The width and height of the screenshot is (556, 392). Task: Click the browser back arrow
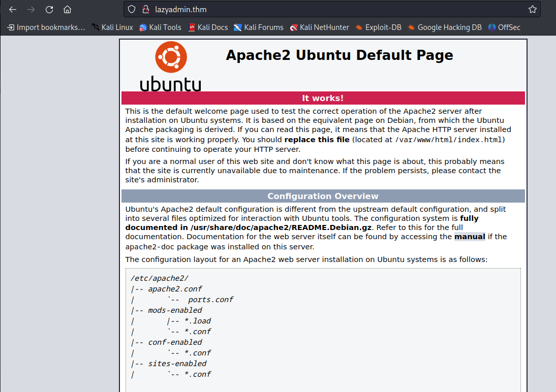pos(13,10)
